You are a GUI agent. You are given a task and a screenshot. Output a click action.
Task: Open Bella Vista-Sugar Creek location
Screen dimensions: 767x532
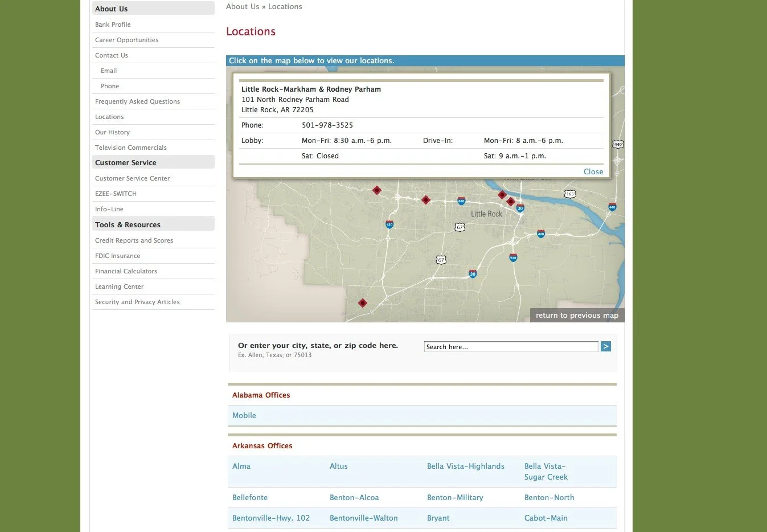(546, 472)
